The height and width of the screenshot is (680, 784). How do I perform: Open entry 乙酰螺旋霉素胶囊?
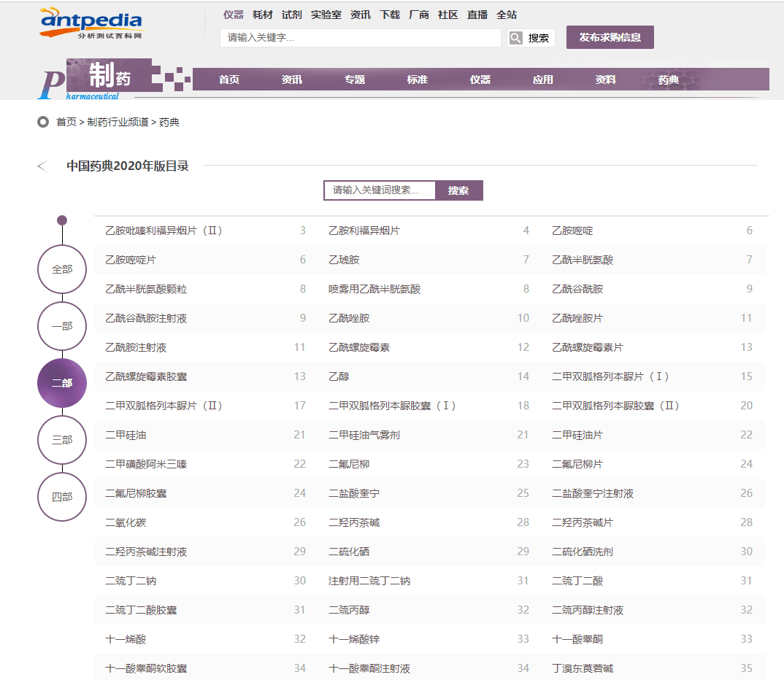pyautogui.click(x=146, y=376)
